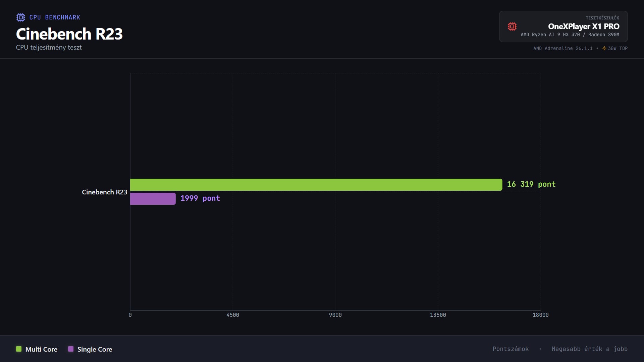This screenshot has width=644, height=362.
Task: Click the AMD Adrenaline 26.1.1 driver text
Action: 563,48
